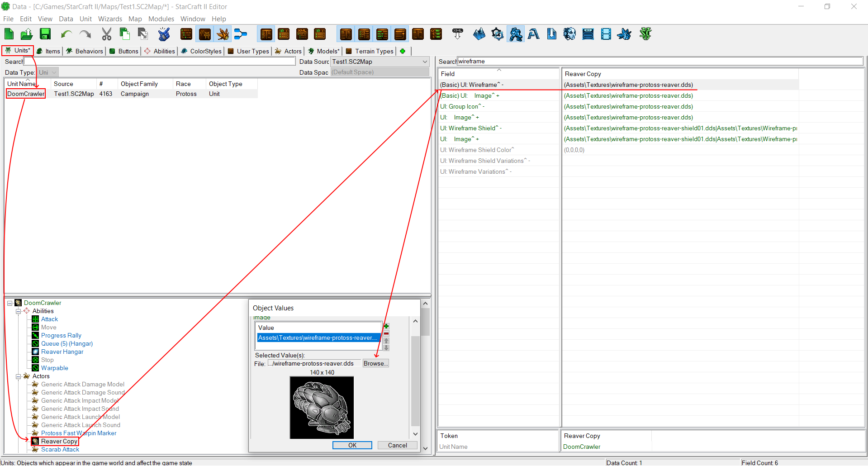Viewport: 868px width, 466px height.
Task: Click the Copy pages icon
Action: [125, 34]
